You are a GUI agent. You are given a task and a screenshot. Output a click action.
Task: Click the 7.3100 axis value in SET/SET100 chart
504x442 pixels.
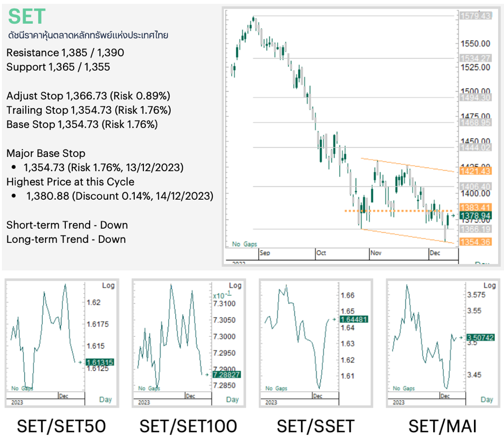[224, 304]
